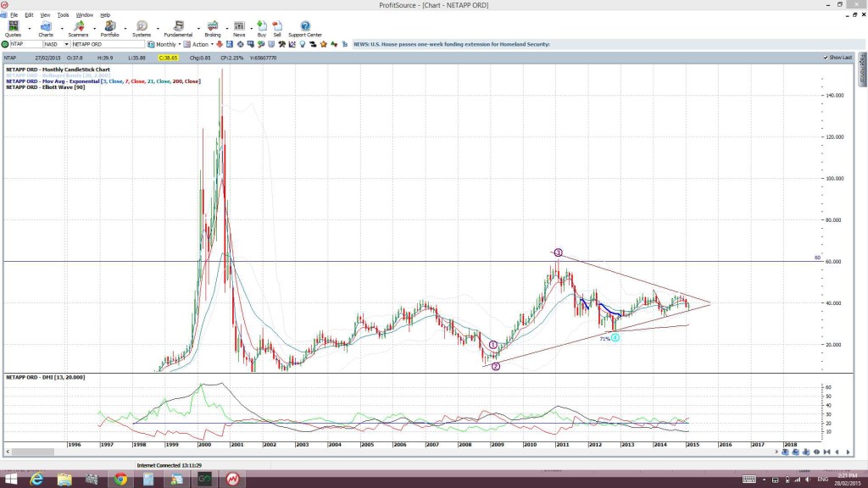Click the highlighted close price C:38.65
Viewport: 868px width, 488px height.
pyautogui.click(x=168, y=58)
